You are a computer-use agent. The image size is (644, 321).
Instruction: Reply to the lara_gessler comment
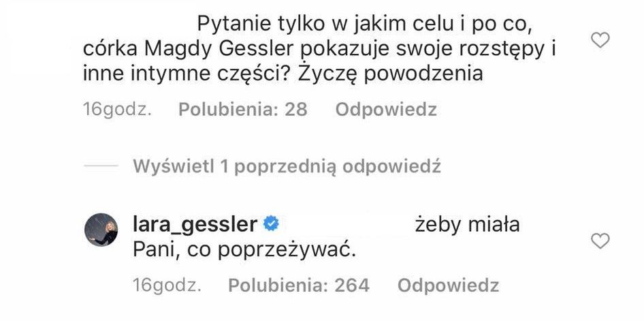click(x=448, y=286)
